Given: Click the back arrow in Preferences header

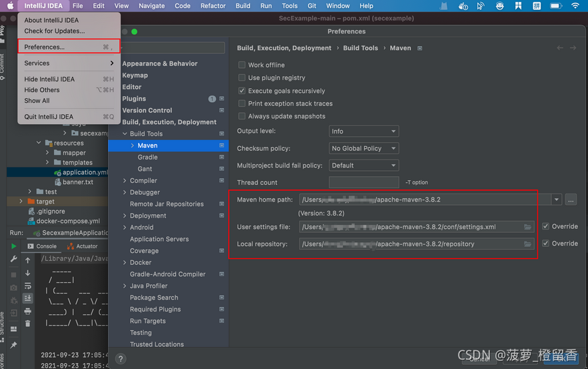Looking at the screenshot, I should point(560,47).
